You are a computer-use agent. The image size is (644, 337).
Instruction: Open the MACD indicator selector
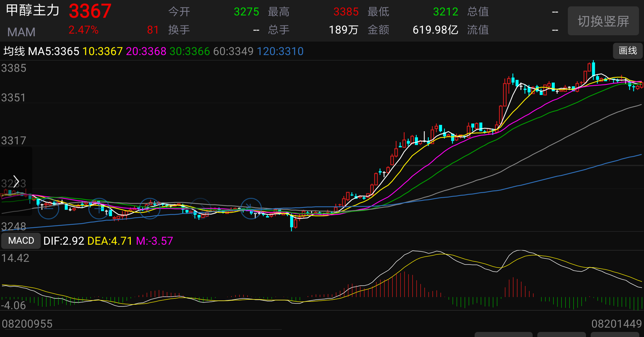coord(21,241)
